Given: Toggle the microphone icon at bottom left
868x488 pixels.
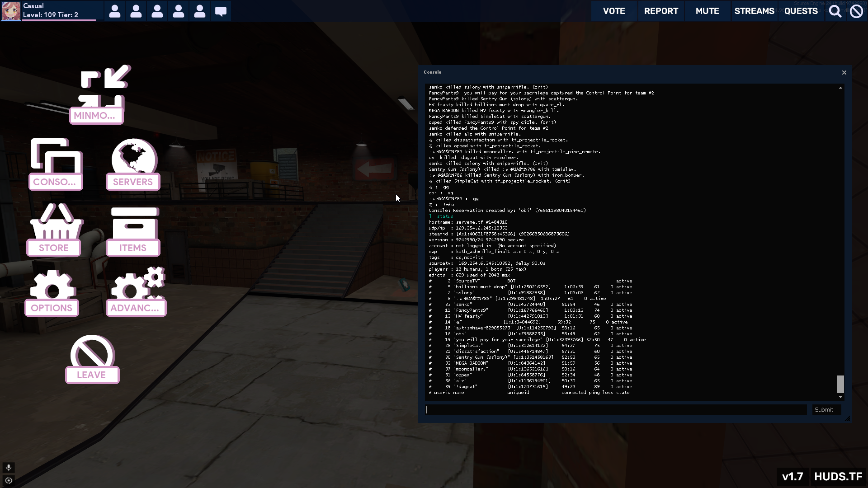Looking at the screenshot, I should 9,467.
